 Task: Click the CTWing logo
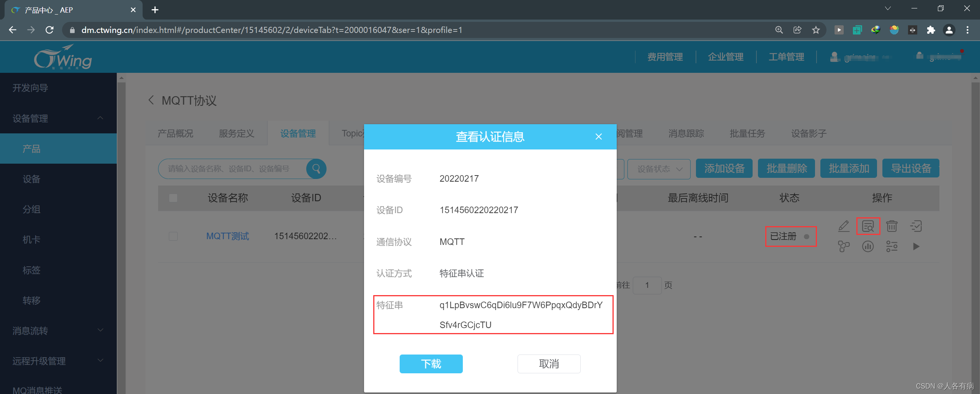coord(63,57)
